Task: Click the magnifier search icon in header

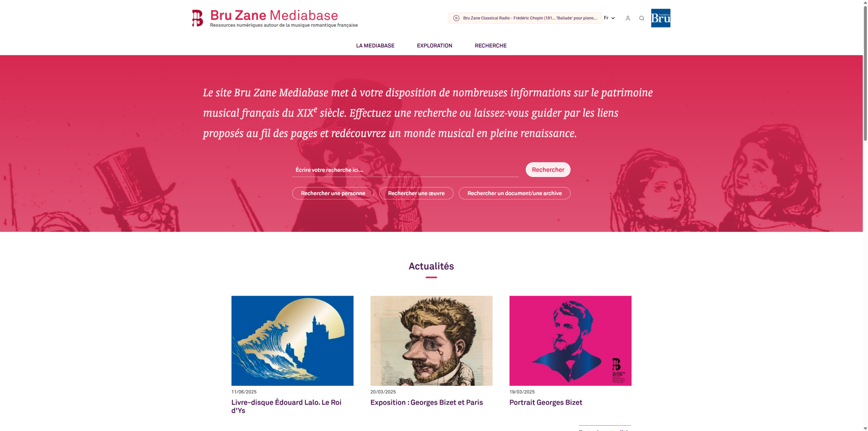Action: pyautogui.click(x=642, y=18)
